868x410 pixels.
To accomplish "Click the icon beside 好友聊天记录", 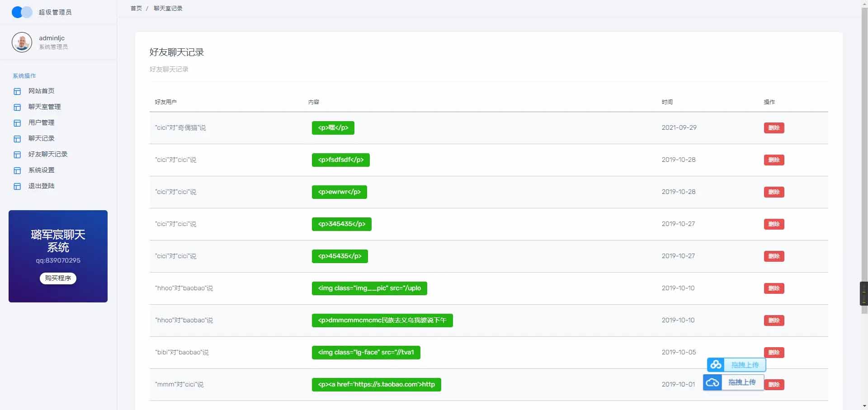I will 17,155.
